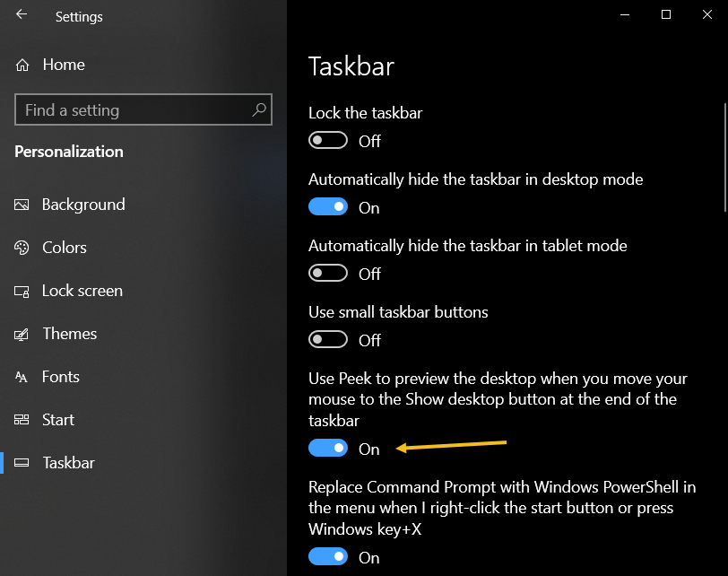Viewport: 728px width, 576px height.
Task: Turn on automatically hide taskbar in tablet mode
Action: coord(327,273)
